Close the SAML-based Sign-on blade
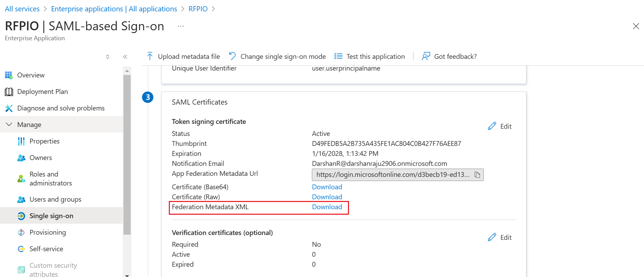644x277 pixels. point(636,26)
